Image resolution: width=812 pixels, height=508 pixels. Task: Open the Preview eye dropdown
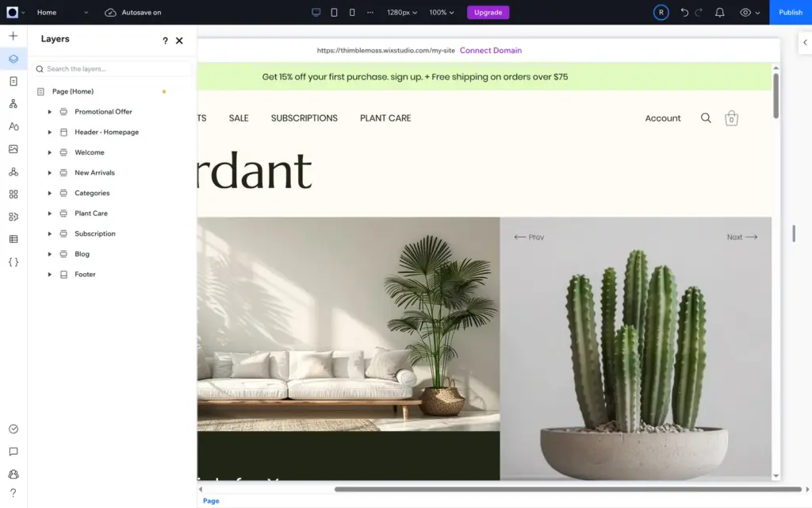(x=750, y=13)
